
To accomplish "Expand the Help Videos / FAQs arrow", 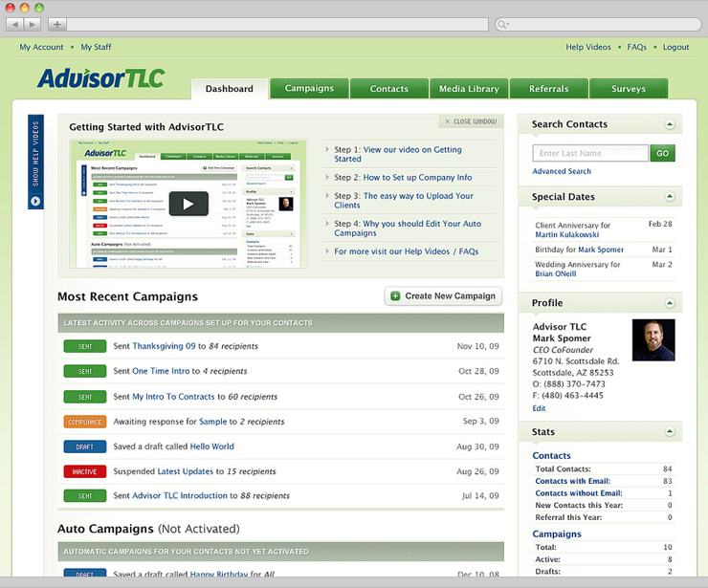I will tap(327, 250).
